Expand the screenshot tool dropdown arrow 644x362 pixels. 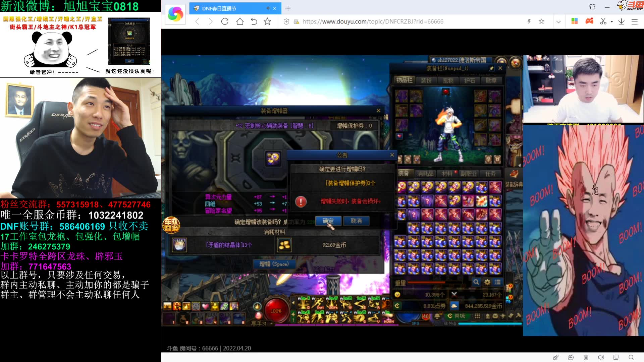612,22
